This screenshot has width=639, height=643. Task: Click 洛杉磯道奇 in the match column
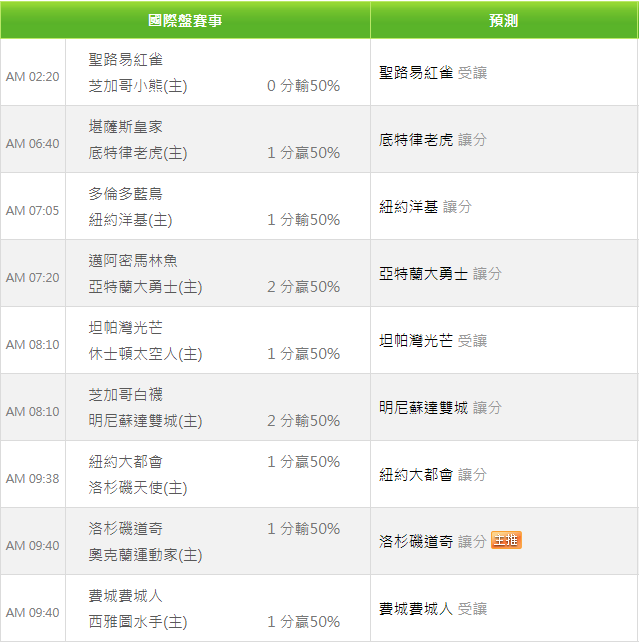tap(126, 529)
